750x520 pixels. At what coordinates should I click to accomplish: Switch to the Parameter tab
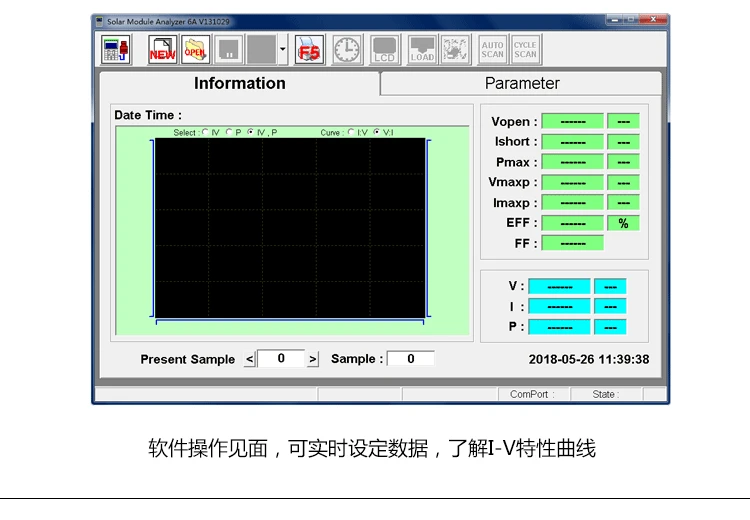click(521, 83)
